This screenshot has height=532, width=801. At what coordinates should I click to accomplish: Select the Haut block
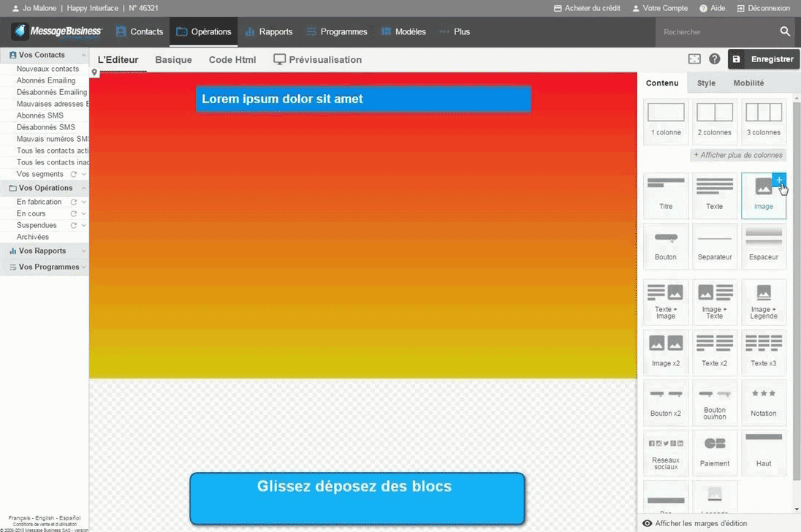[x=763, y=452]
